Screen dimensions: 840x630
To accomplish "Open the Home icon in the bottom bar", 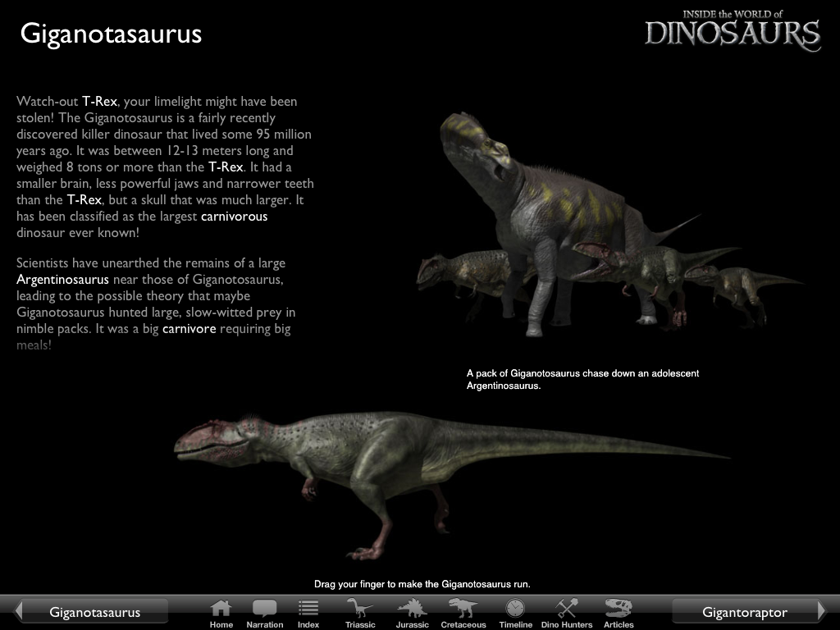I will [221, 613].
